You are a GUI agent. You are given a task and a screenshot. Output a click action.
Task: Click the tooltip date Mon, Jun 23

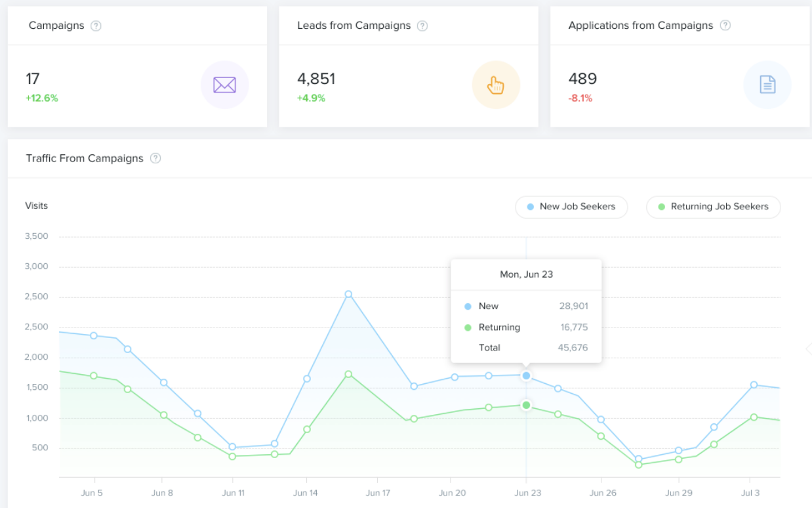(526, 274)
